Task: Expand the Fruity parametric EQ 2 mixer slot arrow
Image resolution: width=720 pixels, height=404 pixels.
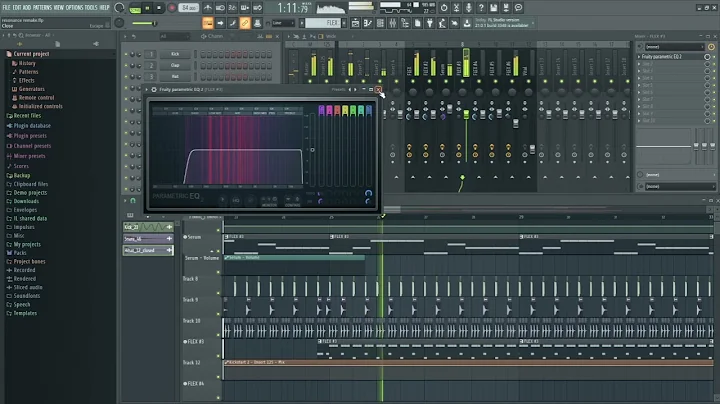Action: point(639,56)
